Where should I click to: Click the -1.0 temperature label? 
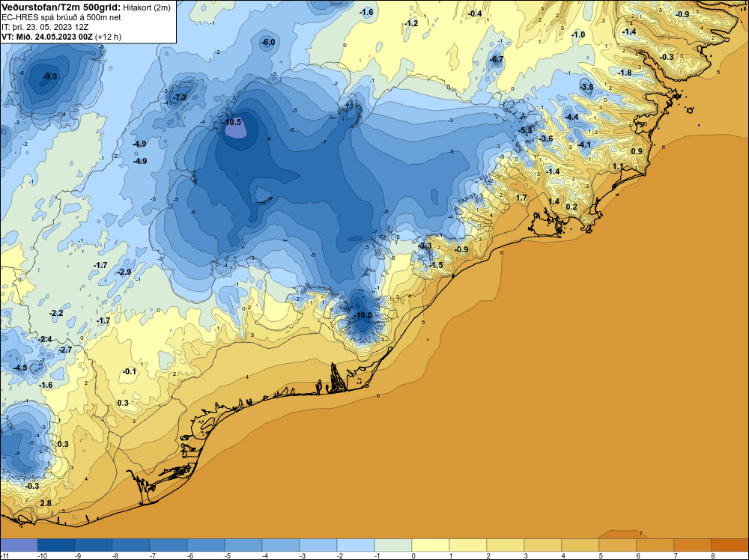pyautogui.click(x=578, y=35)
